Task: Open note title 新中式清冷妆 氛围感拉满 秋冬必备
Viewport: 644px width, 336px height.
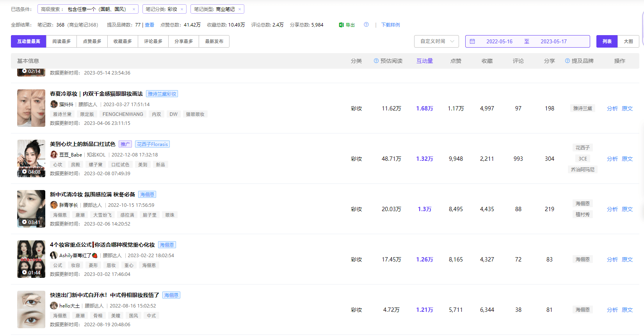Action: coord(93,194)
